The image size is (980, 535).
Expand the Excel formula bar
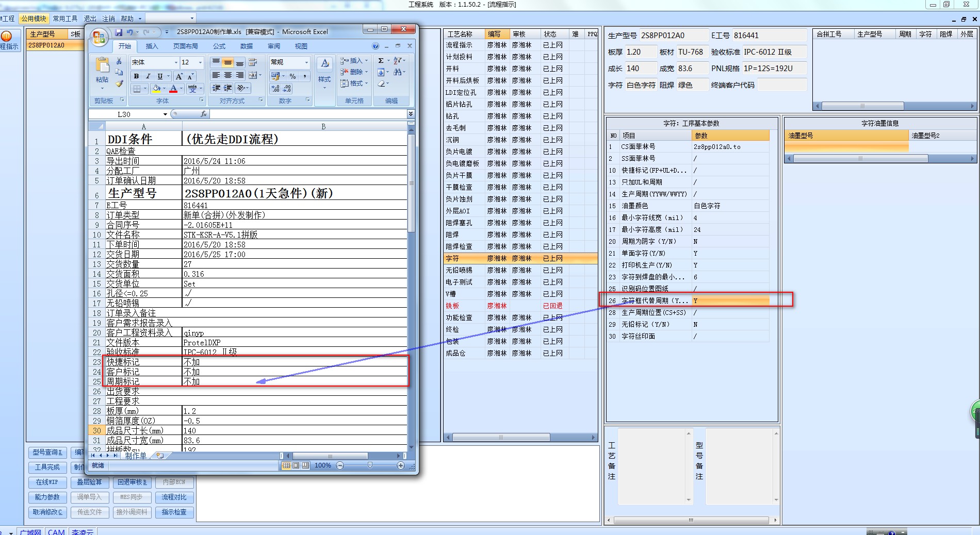[x=411, y=114]
